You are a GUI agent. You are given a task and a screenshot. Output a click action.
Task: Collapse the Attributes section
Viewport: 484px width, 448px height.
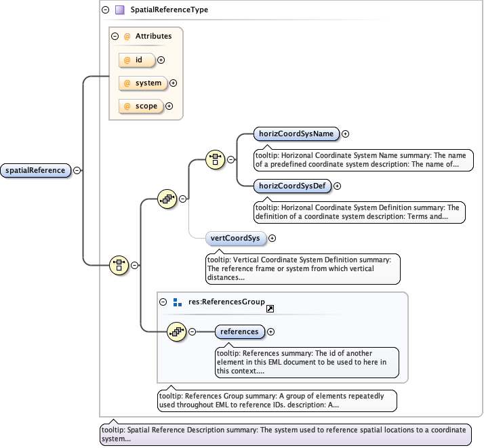pyautogui.click(x=115, y=36)
